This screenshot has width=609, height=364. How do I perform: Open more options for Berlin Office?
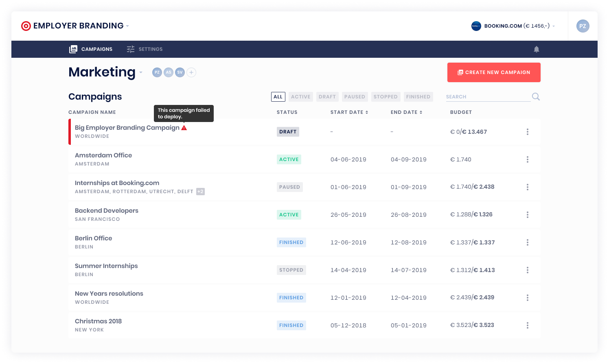point(528,242)
